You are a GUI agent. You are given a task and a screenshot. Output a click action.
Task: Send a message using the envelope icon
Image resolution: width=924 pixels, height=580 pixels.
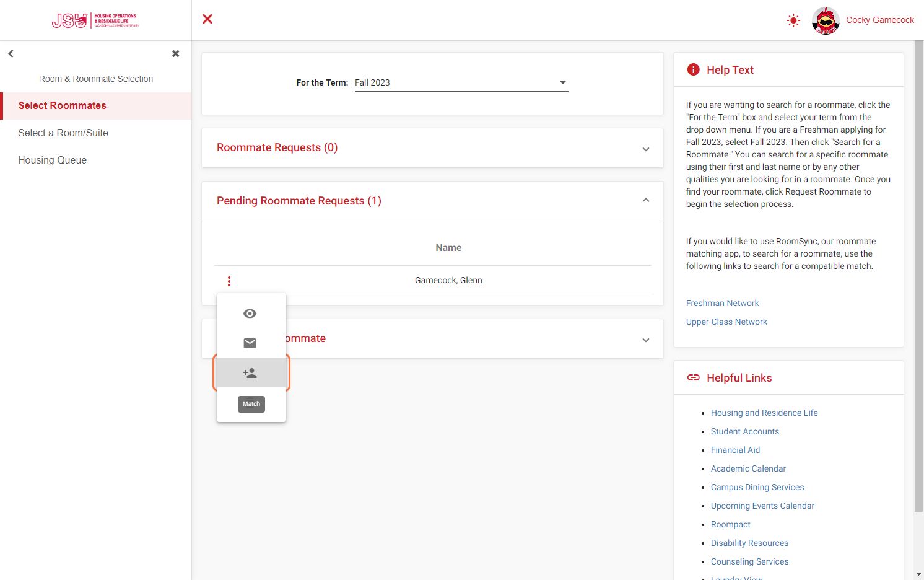250,343
